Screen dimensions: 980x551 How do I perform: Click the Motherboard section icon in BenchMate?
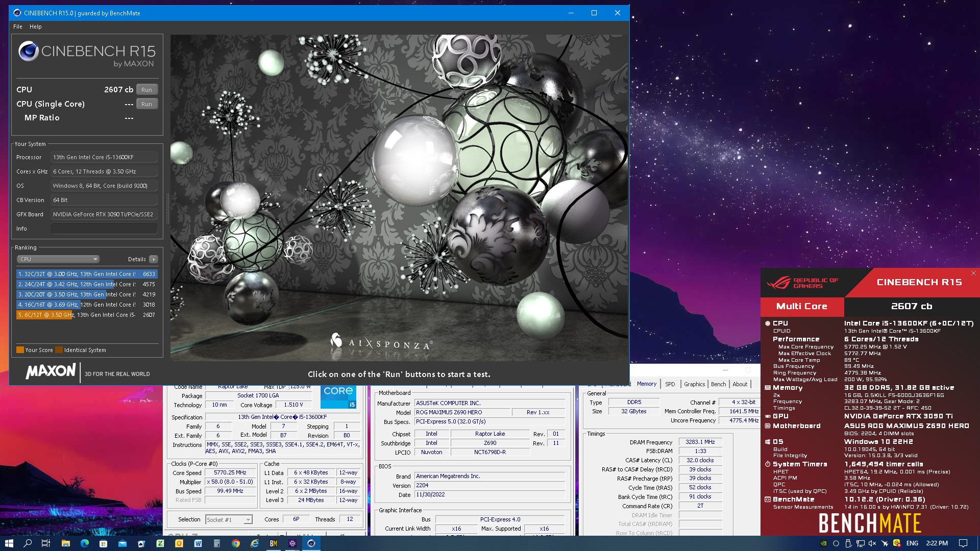768,426
